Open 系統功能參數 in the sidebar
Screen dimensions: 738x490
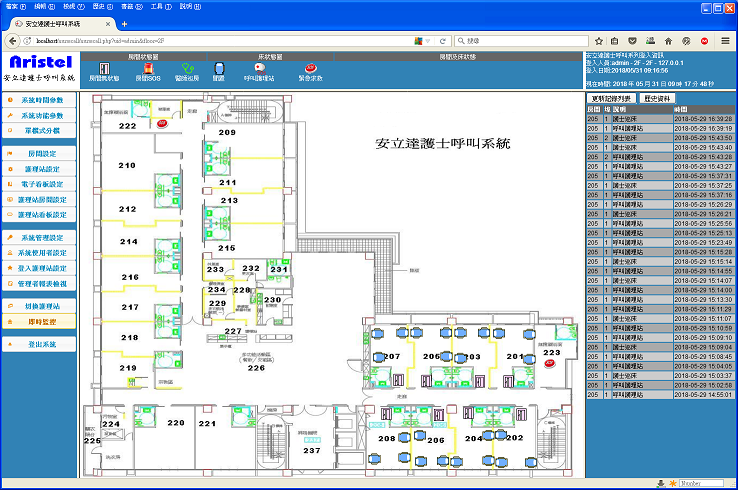point(39,115)
